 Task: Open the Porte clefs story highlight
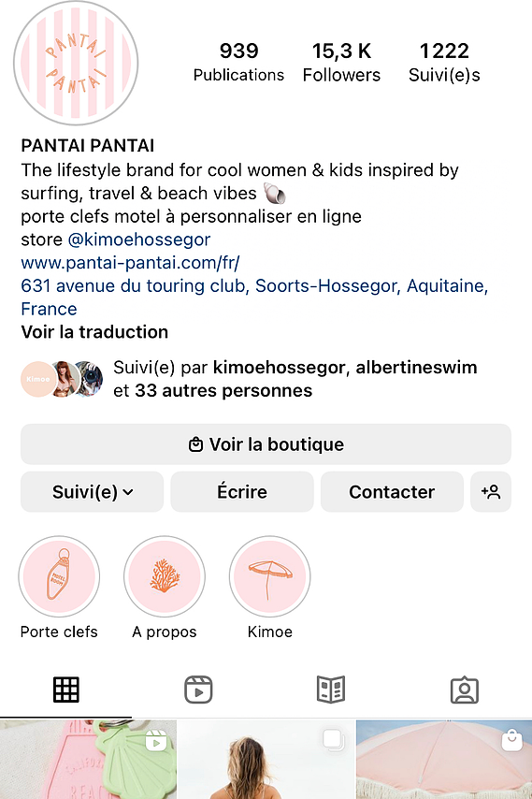point(59,576)
